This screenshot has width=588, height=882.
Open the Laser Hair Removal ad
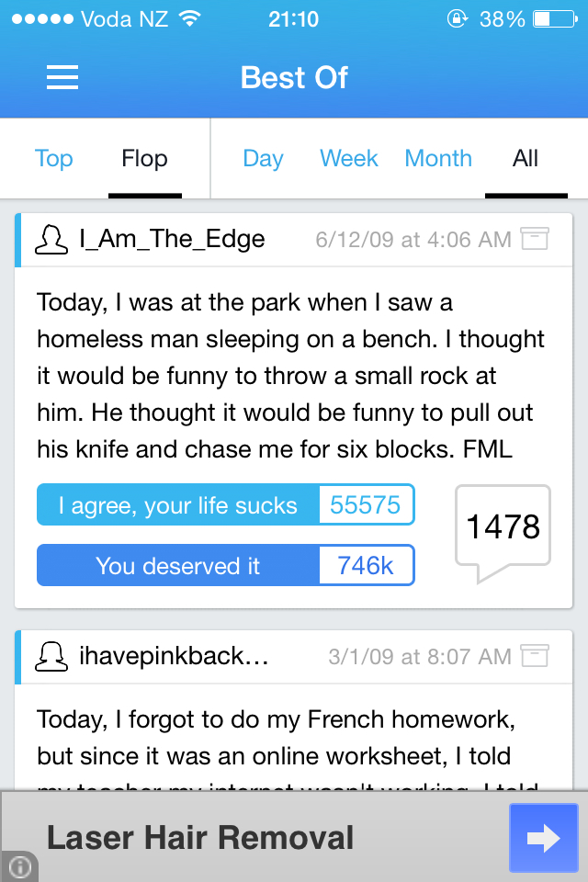click(200, 838)
